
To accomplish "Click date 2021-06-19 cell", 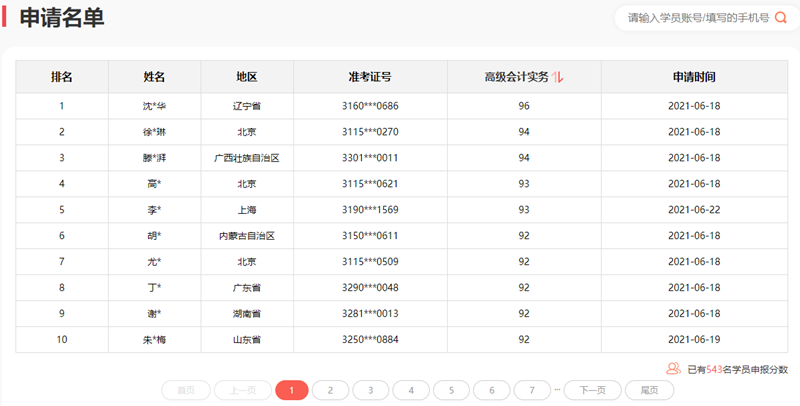I will tap(694, 339).
